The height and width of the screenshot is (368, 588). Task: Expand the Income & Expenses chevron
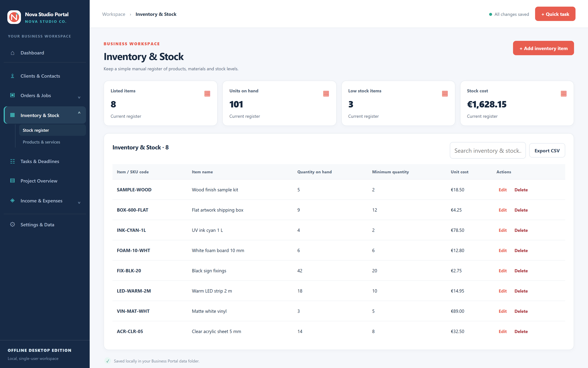(x=79, y=203)
